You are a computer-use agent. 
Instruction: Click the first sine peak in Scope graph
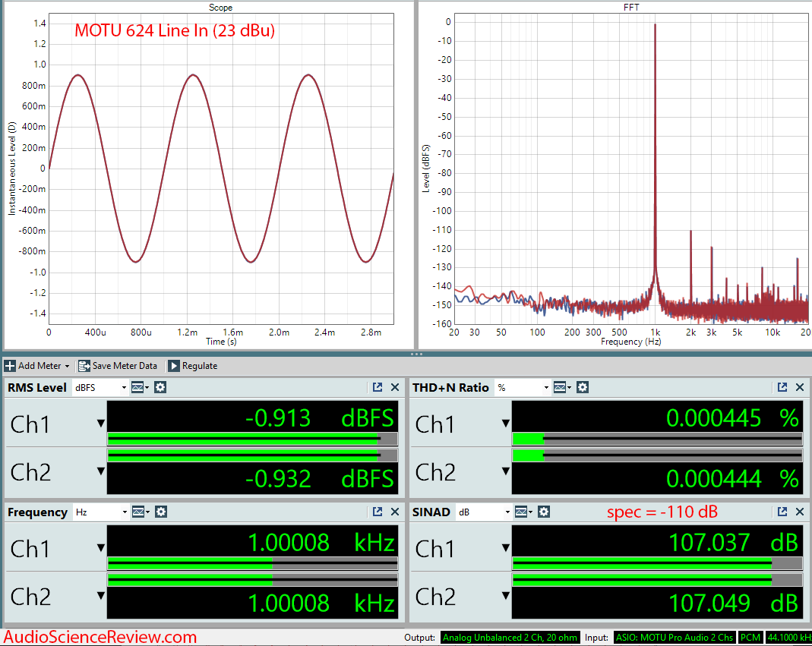point(77,76)
